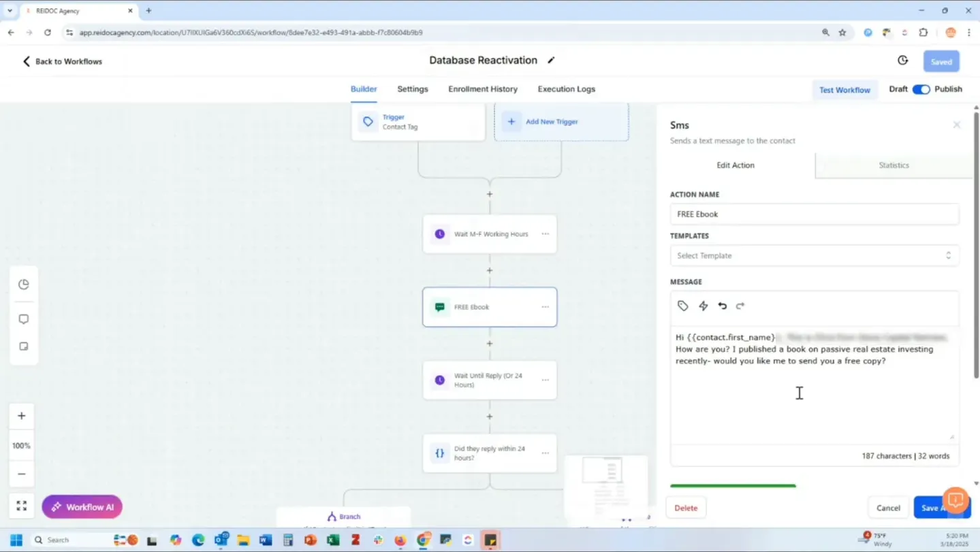Add step below the FREE Ebook action
The image size is (980, 552).
point(489,343)
